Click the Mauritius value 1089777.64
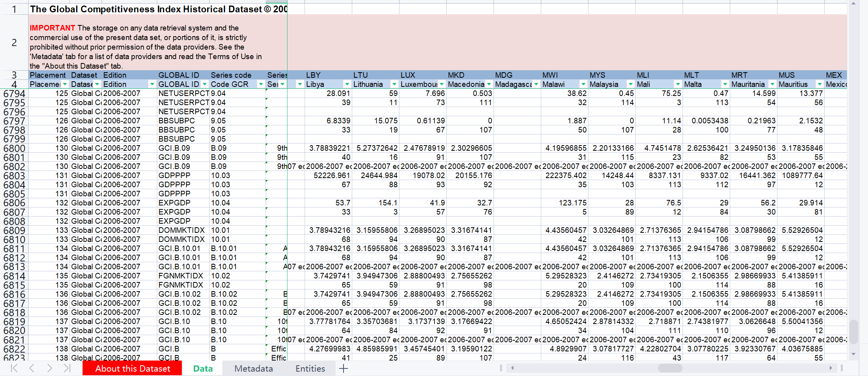 [x=800, y=175]
